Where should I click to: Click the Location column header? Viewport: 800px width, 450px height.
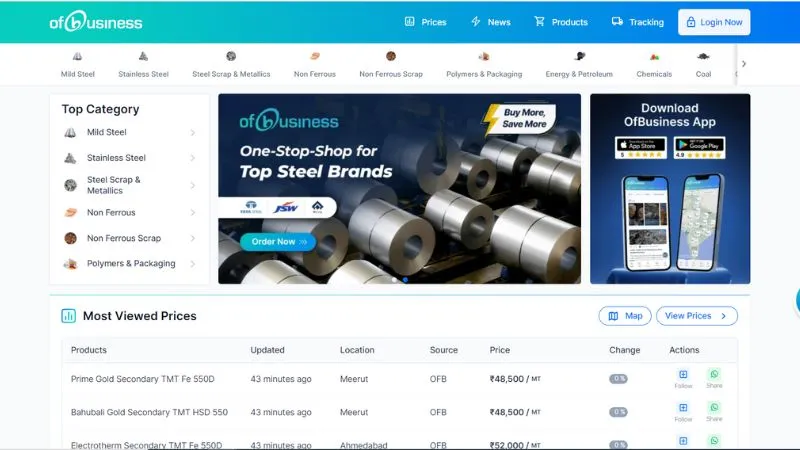click(357, 350)
